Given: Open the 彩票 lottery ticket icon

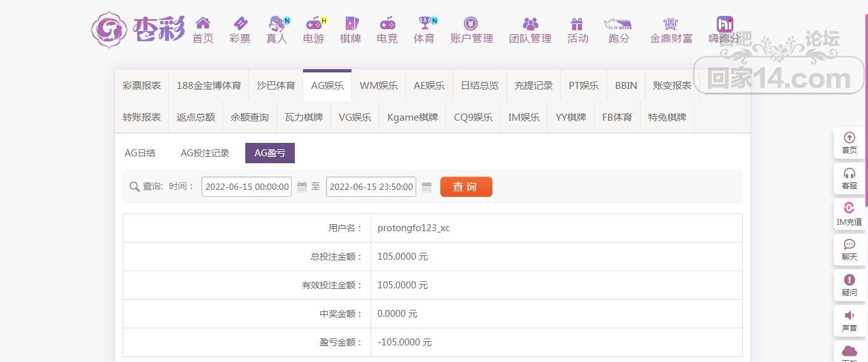Looking at the screenshot, I should [x=240, y=23].
